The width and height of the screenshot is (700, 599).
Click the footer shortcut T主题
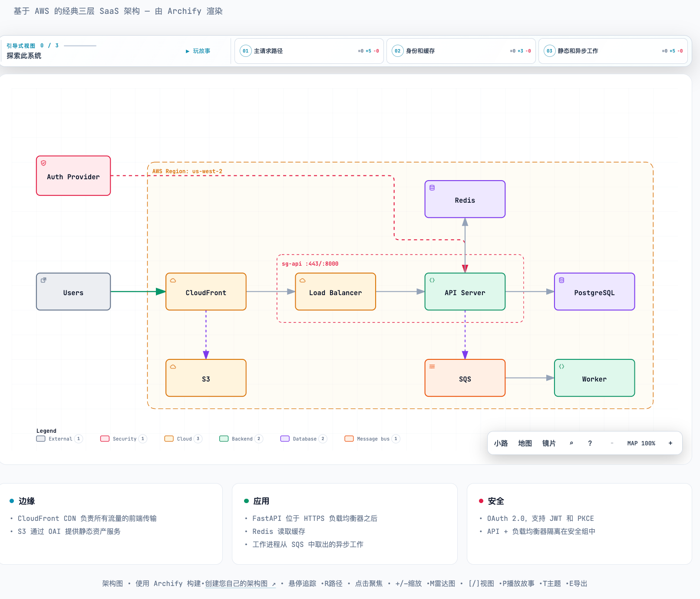point(552,584)
